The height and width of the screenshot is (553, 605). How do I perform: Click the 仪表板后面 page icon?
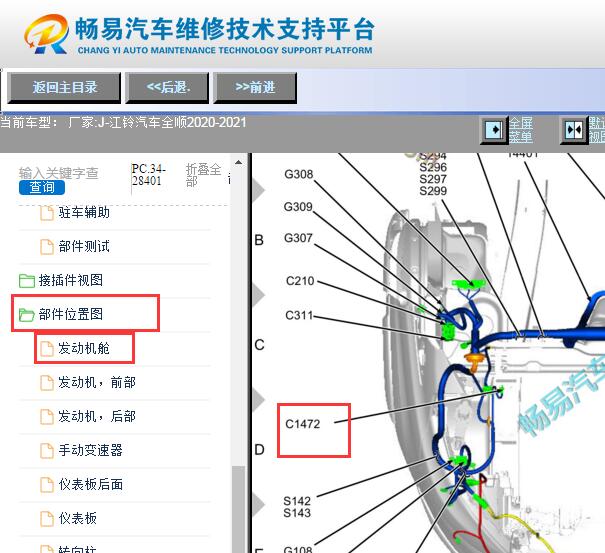point(47,484)
